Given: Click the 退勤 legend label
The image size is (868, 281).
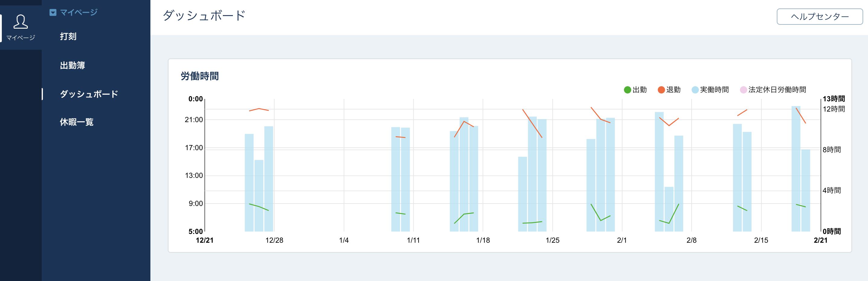Looking at the screenshot, I should tap(673, 90).
